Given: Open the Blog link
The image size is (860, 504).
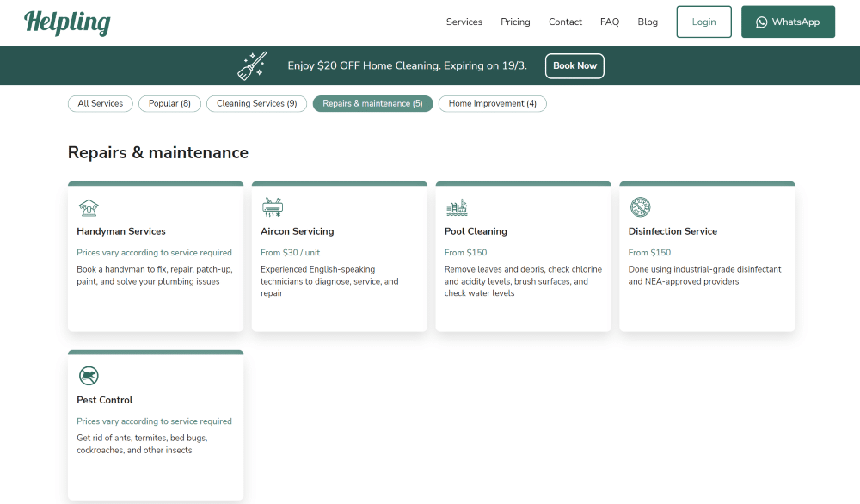Looking at the screenshot, I should pyautogui.click(x=648, y=22).
